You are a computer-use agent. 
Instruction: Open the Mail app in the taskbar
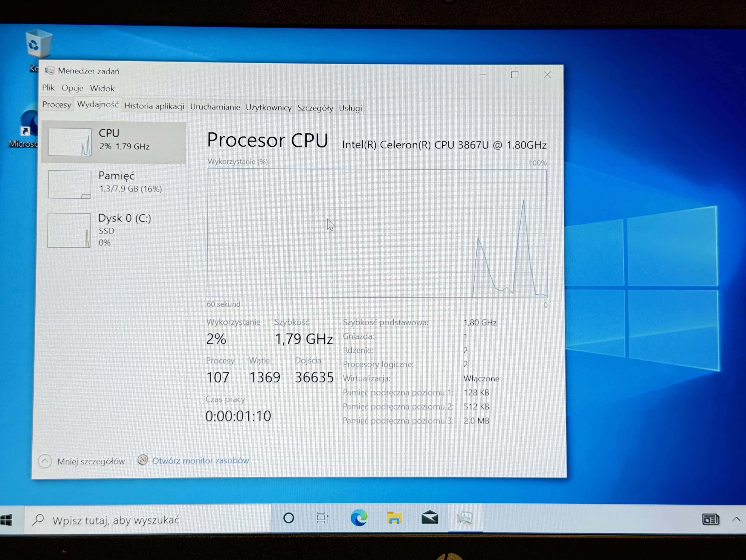[430, 518]
